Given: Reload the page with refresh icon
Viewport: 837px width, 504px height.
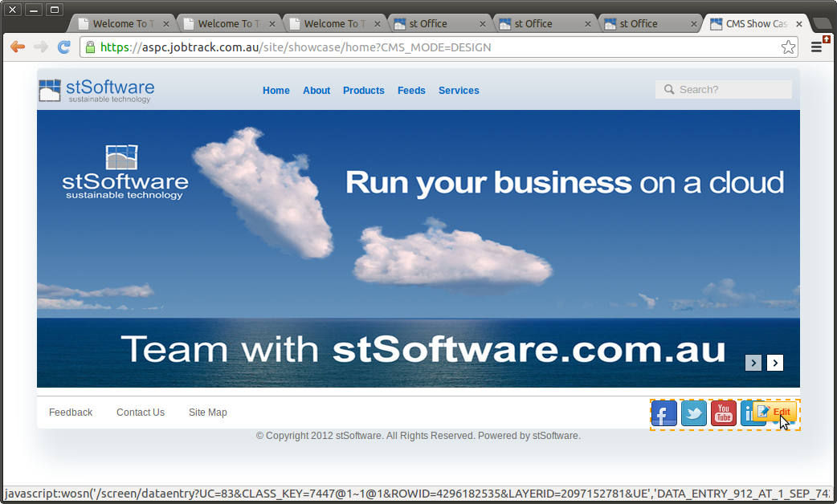Looking at the screenshot, I should point(63,47).
